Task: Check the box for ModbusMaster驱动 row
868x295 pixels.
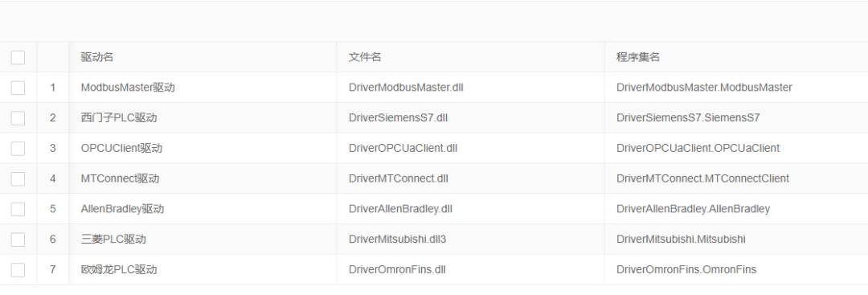Action: [x=18, y=88]
